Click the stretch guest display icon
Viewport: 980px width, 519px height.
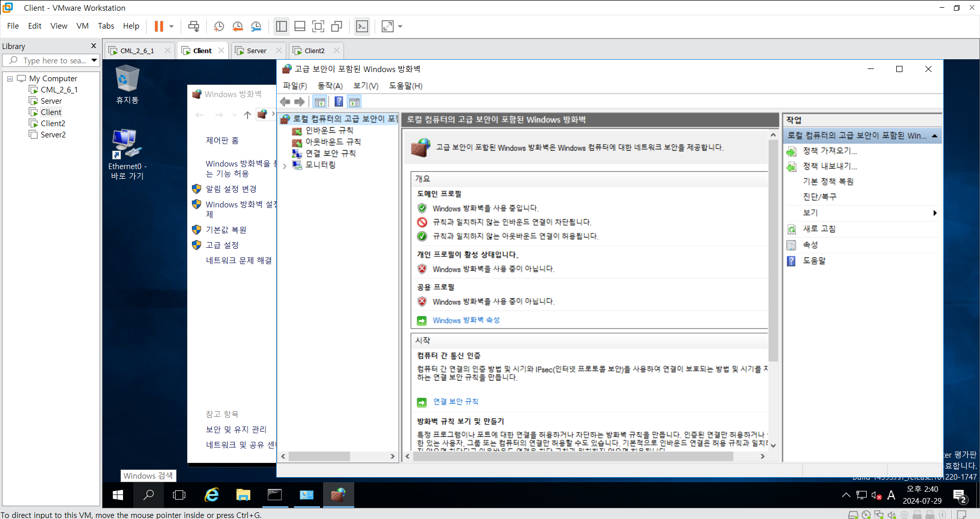387,26
